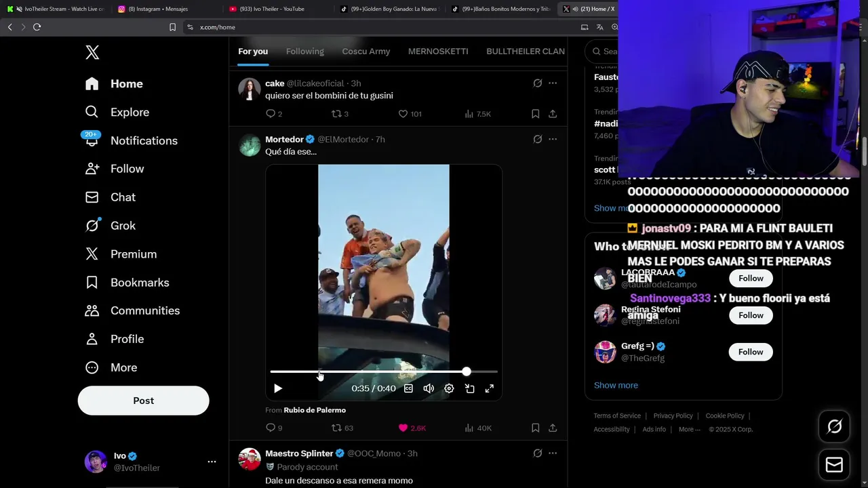Open the Privacy Policy link
868x488 pixels.
coord(673,415)
